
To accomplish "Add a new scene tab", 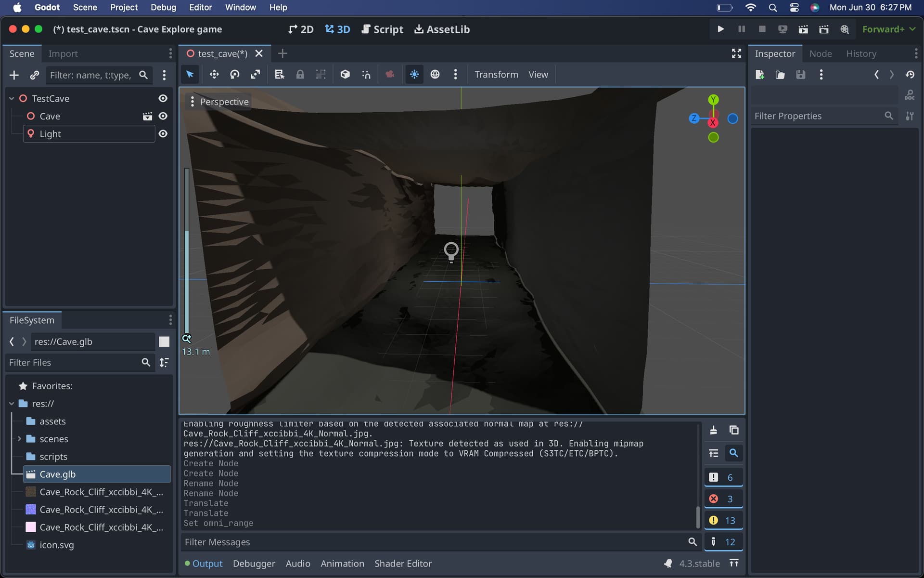I will coord(282,53).
